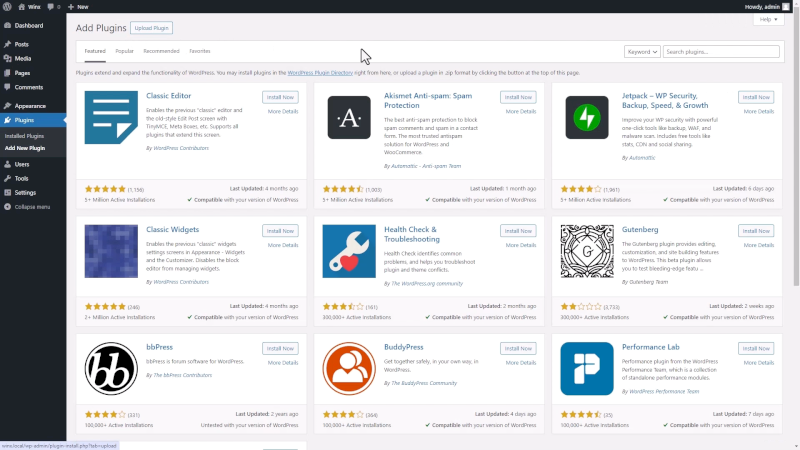Install the Jetpack plugin
This screenshot has height=450, width=800.
[756, 97]
